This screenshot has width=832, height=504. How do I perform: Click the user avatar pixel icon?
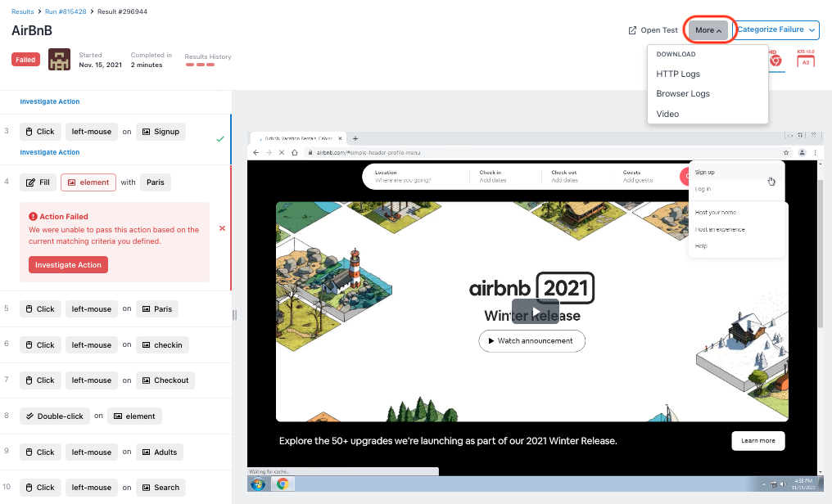point(59,60)
